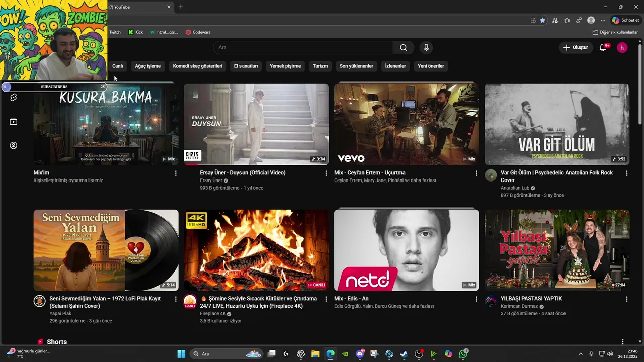Open the Kick bookmark
This screenshot has width=644, height=362.
pos(135,32)
